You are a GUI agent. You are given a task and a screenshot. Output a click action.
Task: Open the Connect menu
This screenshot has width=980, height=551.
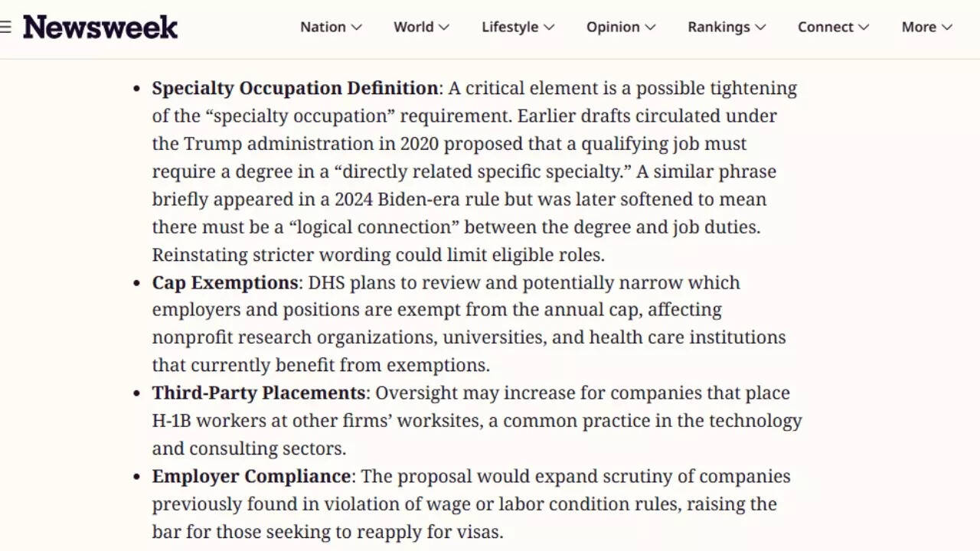pyautogui.click(x=825, y=27)
